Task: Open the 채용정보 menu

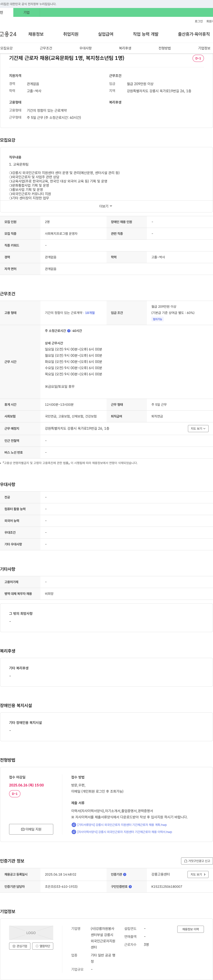Action: pyautogui.click(x=36, y=34)
